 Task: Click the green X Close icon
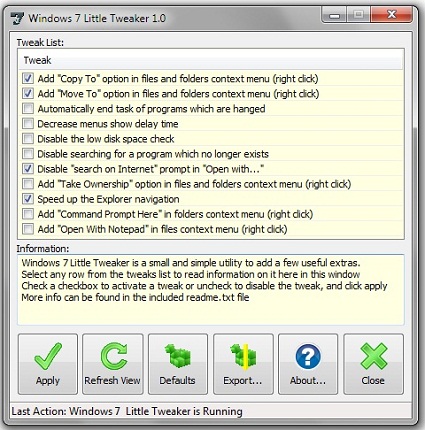[374, 356]
